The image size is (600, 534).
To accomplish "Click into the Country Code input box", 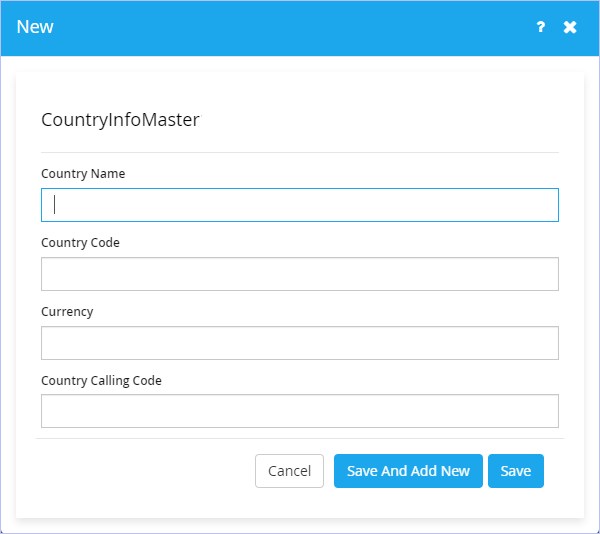I will pyautogui.click(x=300, y=274).
